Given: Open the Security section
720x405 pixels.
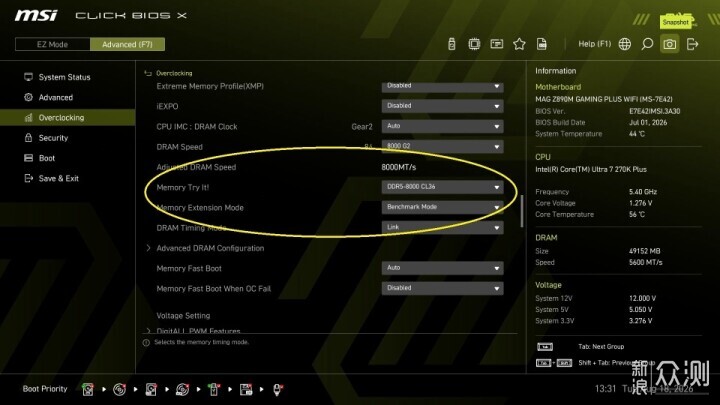Looking at the screenshot, I should tap(53, 138).
